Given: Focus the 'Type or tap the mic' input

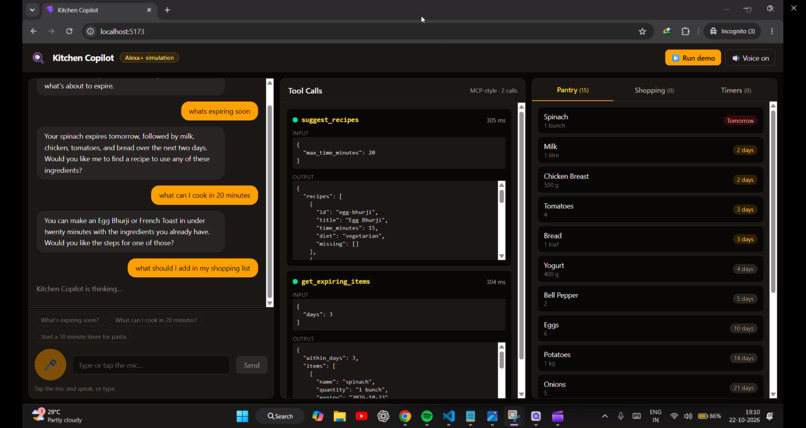Looking at the screenshot, I should click(x=151, y=365).
